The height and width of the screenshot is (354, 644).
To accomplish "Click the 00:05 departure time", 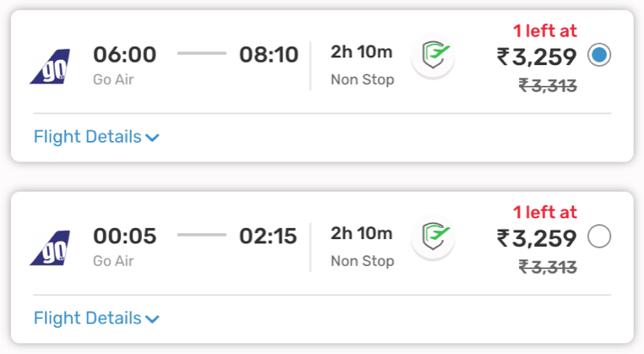I will click(125, 236).
